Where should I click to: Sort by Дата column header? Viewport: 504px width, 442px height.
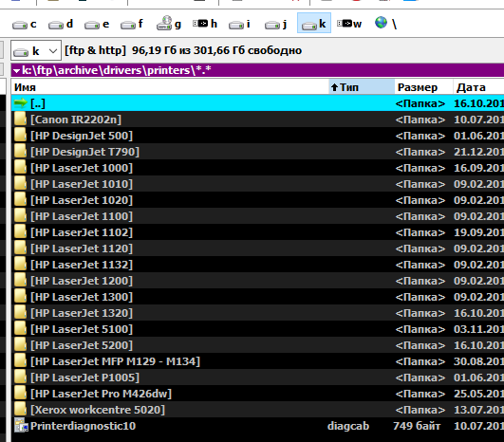click(478, 87)
